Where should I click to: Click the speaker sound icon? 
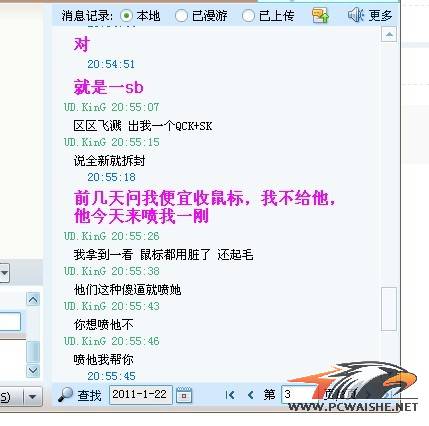point(356,15)
